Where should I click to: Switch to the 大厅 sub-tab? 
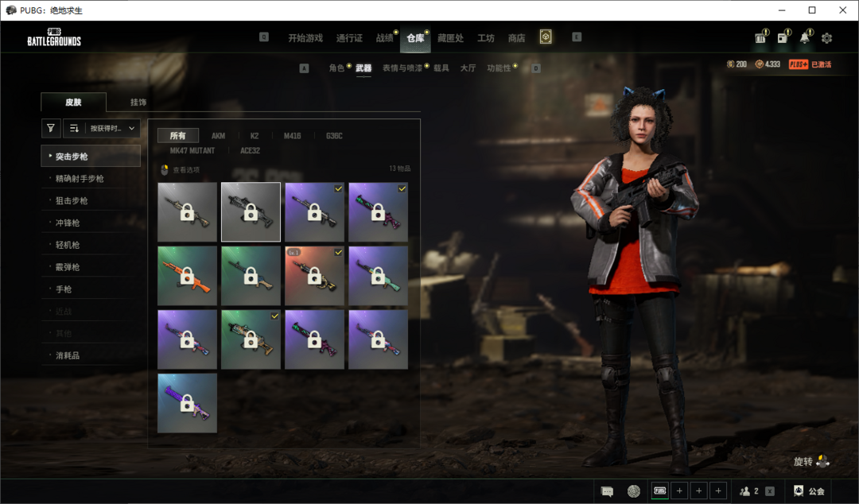(x=468, y=68)
